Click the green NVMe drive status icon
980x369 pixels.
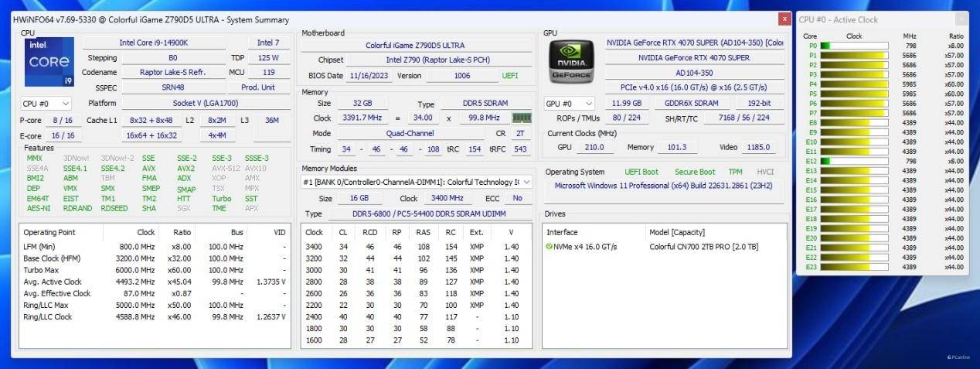pos(550,247)
